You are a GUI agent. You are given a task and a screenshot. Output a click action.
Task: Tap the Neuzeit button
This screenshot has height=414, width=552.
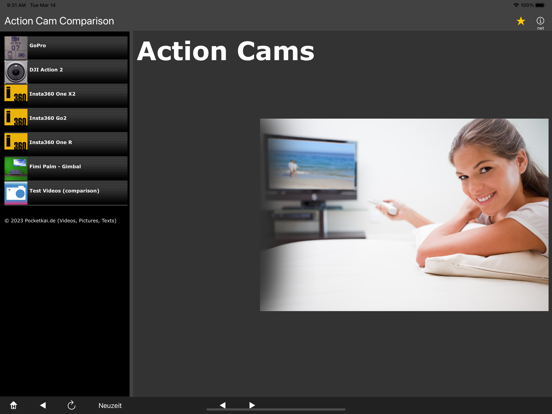click(110, 406)
